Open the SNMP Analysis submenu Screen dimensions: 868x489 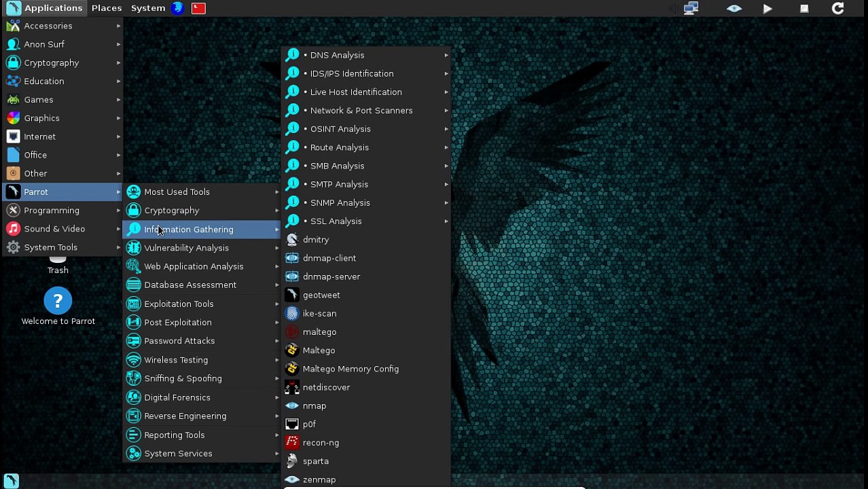click(x=367, y=202)
